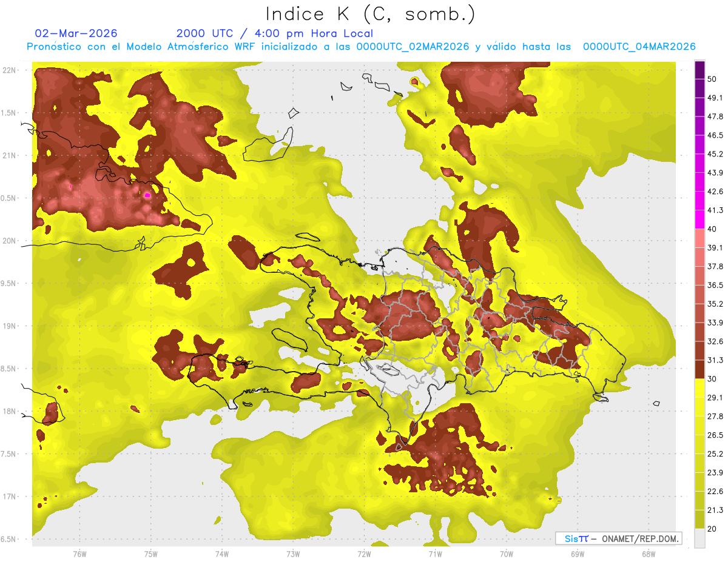Click the legend value '50'
This screenshot has width=728, height=562.
pos(713,79)
